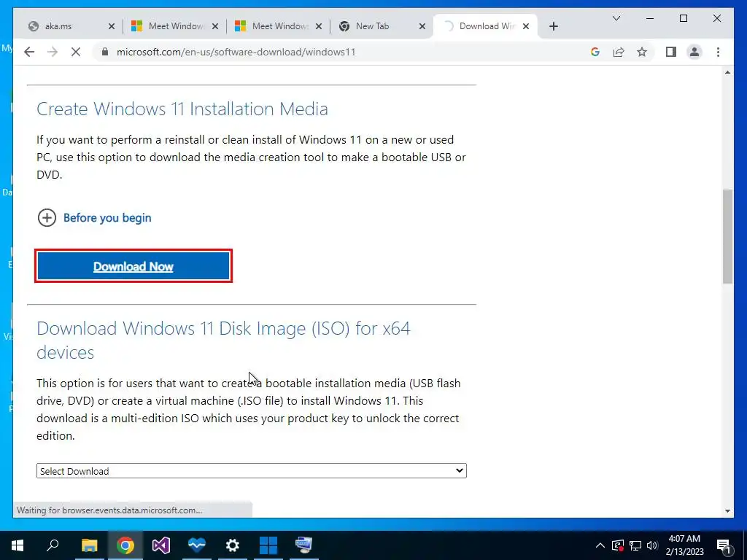
Task: Click Create Windows 11 Installation Media heading
Action: pyautogui.click(x=182, y=109)
